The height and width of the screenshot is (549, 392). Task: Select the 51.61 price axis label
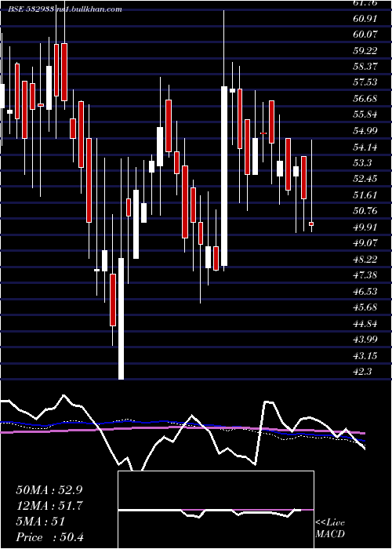point(365,195)
